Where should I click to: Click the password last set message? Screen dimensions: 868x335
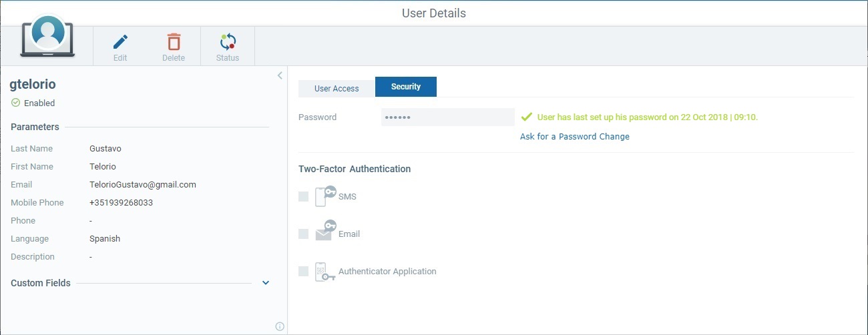coord(648,117)
